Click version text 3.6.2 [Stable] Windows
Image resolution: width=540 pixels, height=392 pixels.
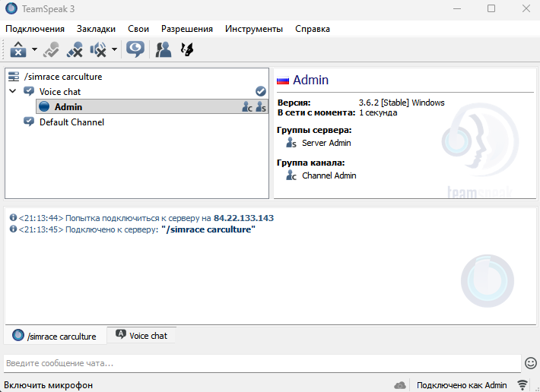click(x=402, y=103)
